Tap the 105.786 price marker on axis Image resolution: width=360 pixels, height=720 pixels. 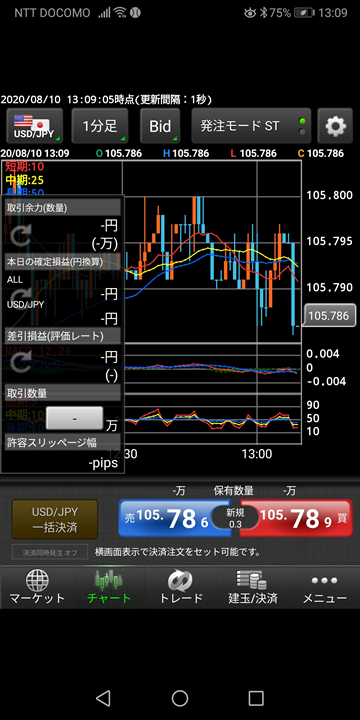(x=329, y=316)
